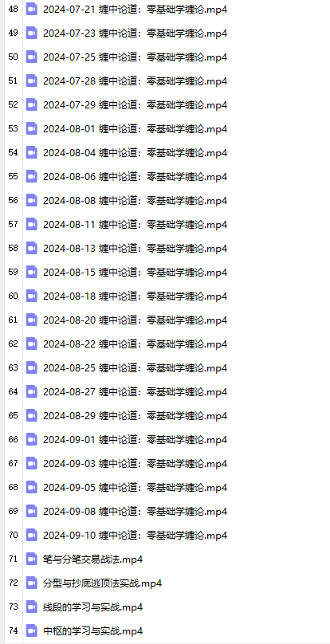Click video icon for 2024-08-20 file
Image resolution: width=330 pixels, height=644 pixels.
coord(32,320)
